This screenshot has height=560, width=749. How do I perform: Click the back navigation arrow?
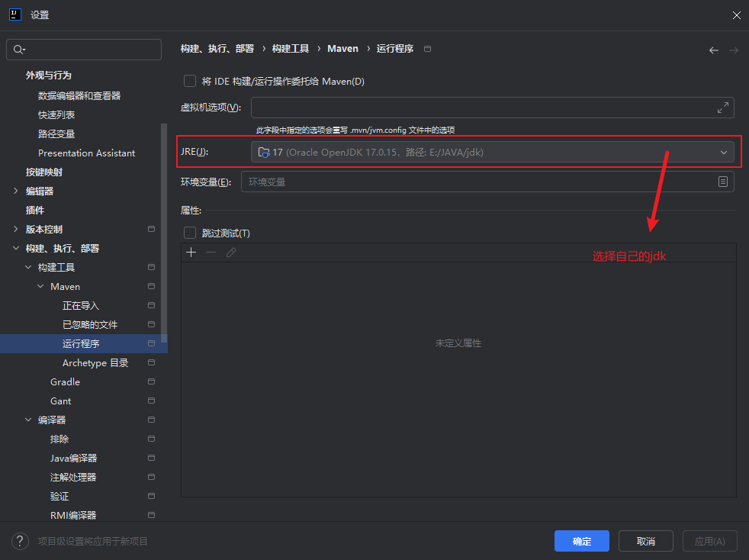[714, 50]
